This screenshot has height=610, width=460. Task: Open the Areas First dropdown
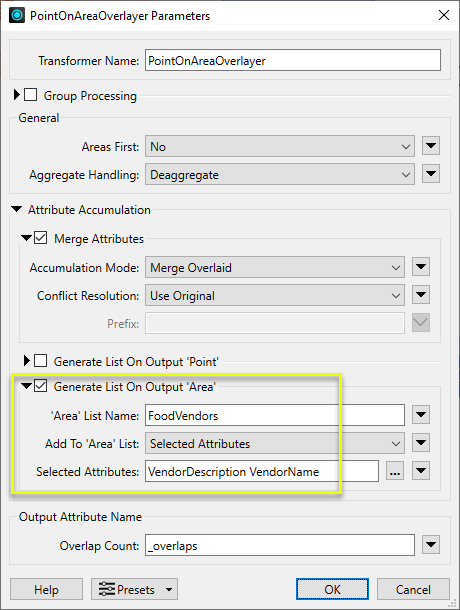280,146
